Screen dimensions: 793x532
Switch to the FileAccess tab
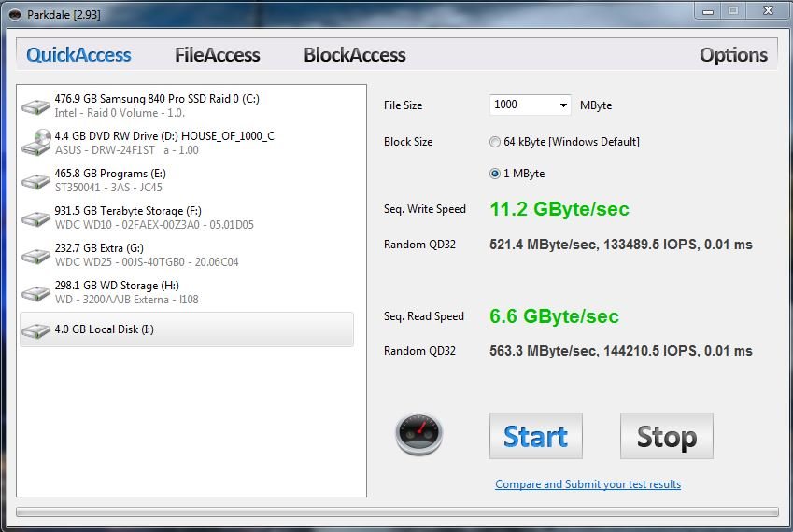[x=218, y=55]
